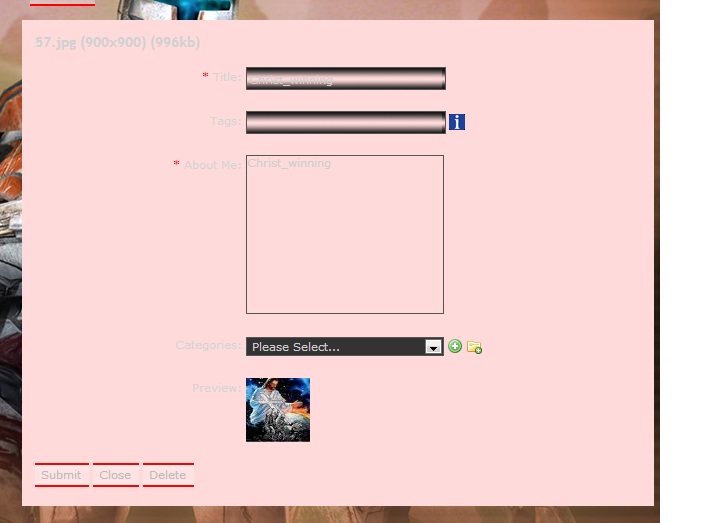
Task: Click the new folder category icon
Action: pyautogui.click(x=474, y=347)
